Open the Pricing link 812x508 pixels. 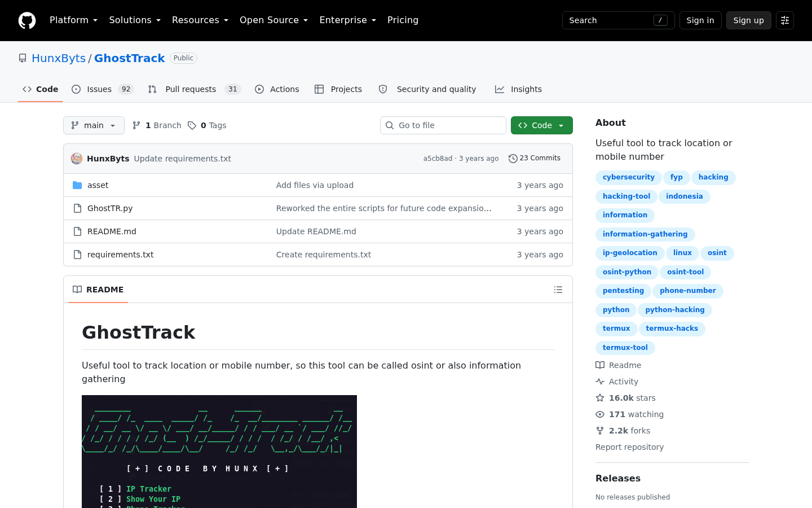tap(403, 20)
